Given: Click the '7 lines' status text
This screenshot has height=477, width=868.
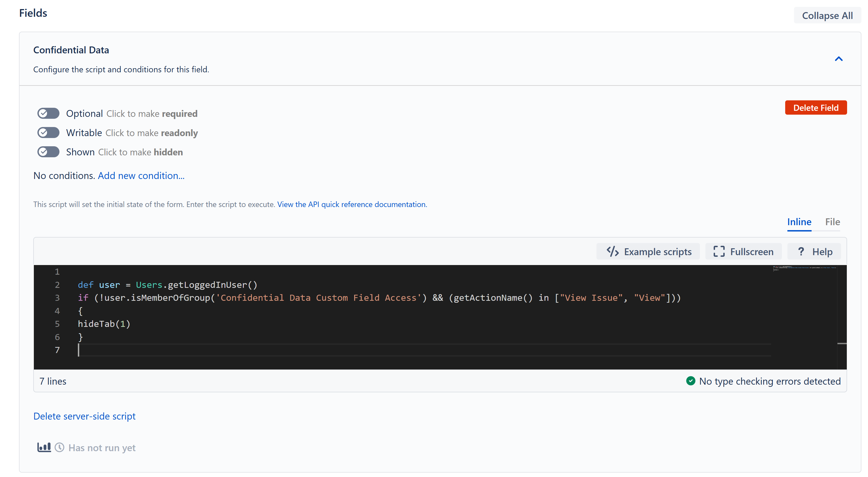Looking at the screenshot, I should pyautogui.click(x=53, y=381).
